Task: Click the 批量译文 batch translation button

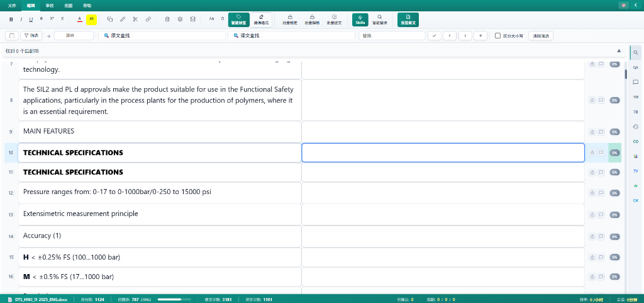Action: (x=335, y=20)
